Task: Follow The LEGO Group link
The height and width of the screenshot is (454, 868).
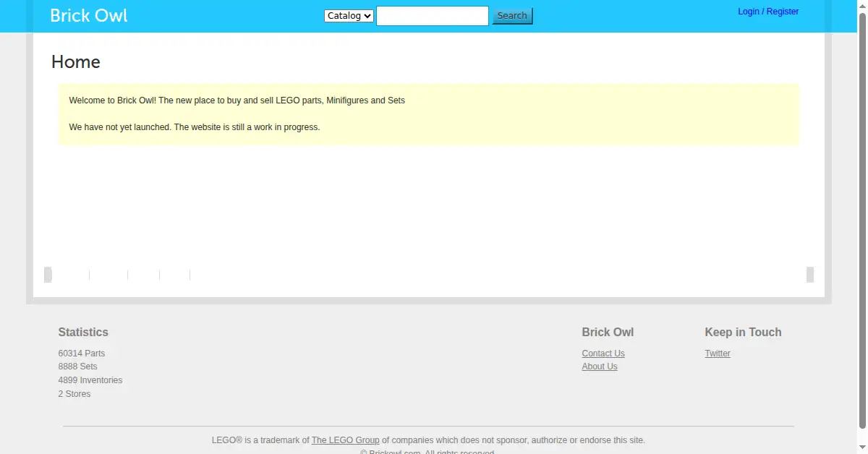Action: coord(345,440)
